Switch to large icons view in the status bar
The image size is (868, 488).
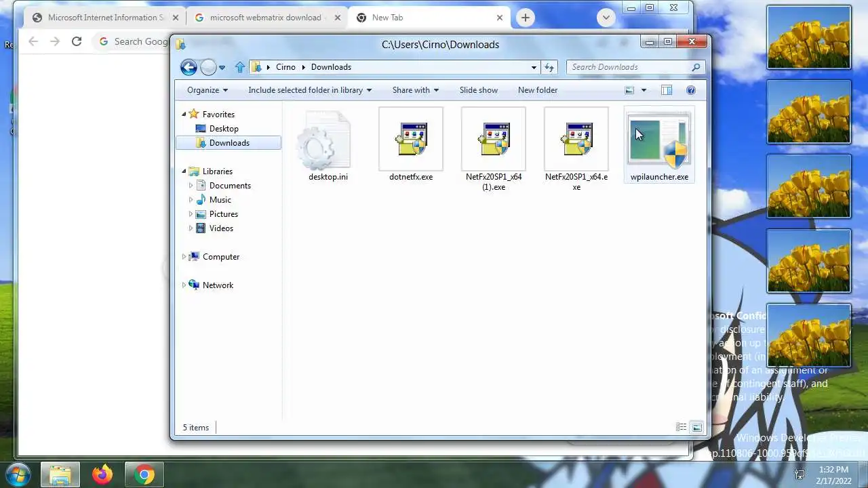(696, 427)
